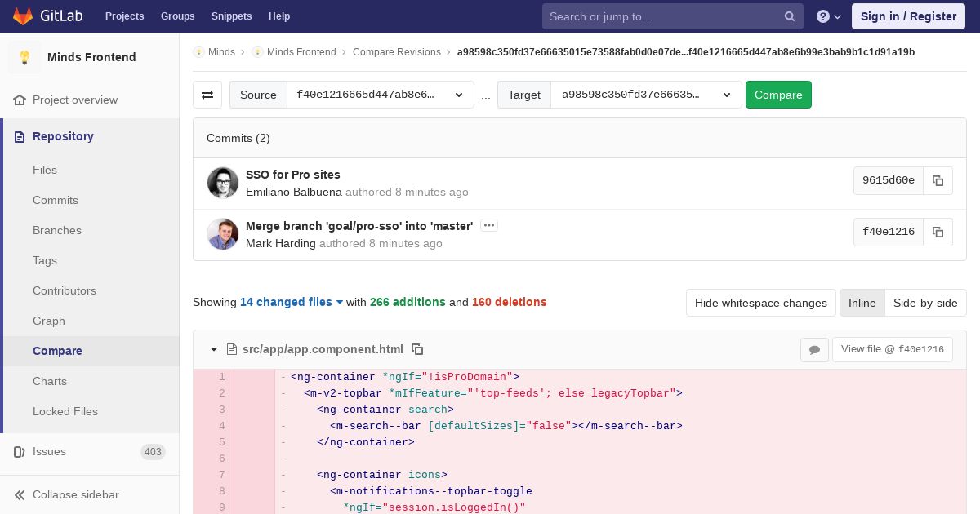Viewport: 980px width, 514px height.
Task: Open Commits in the Repository sidebar
Action: pyautogui.click(x=56, y=200)
